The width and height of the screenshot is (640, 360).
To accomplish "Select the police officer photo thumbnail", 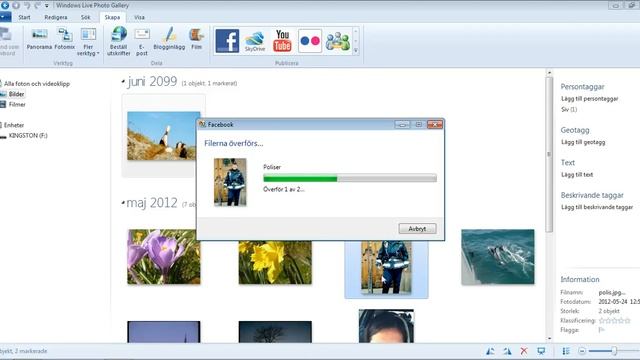I will [386, 267].
